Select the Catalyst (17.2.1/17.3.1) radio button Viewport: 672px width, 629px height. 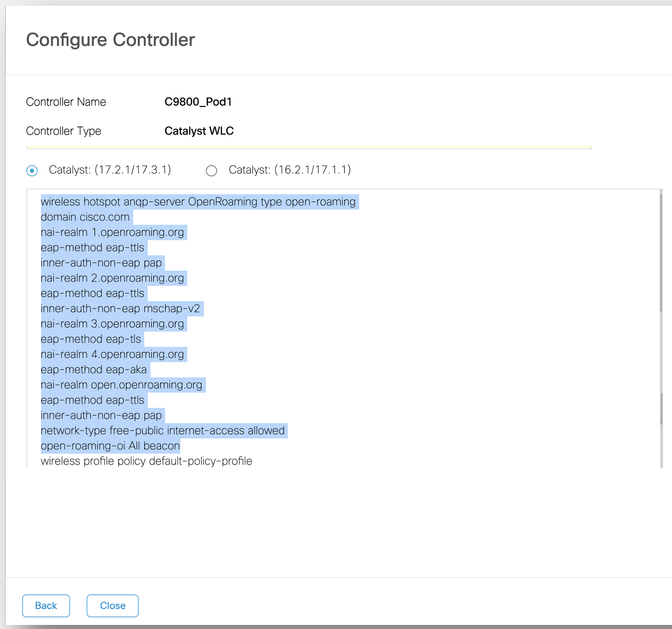32,171
